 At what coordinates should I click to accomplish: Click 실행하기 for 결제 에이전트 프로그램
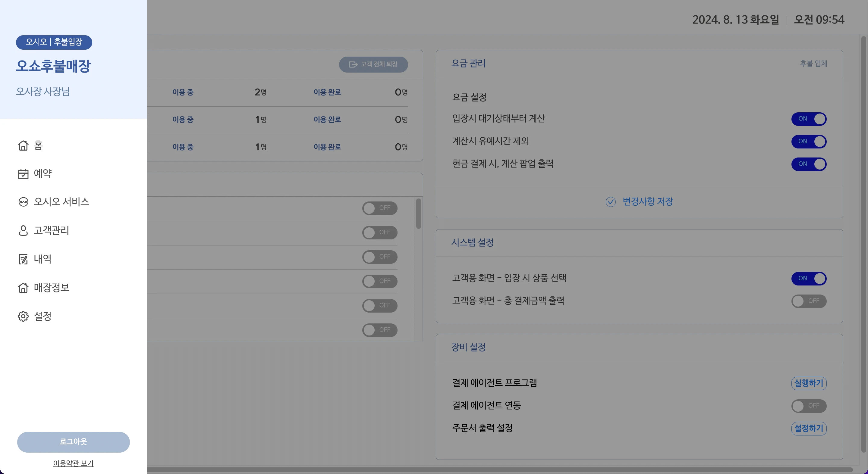point(809,383)
